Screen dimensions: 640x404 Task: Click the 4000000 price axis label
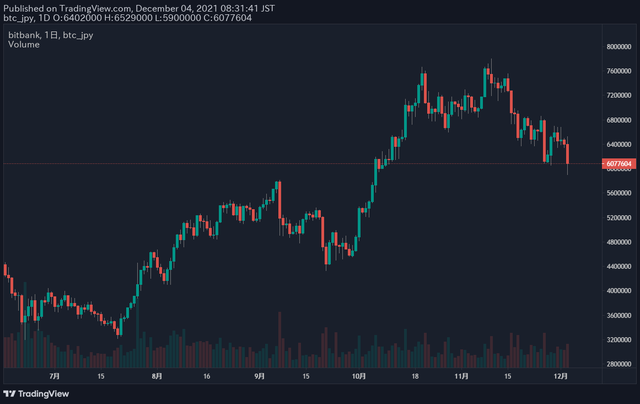619,291
